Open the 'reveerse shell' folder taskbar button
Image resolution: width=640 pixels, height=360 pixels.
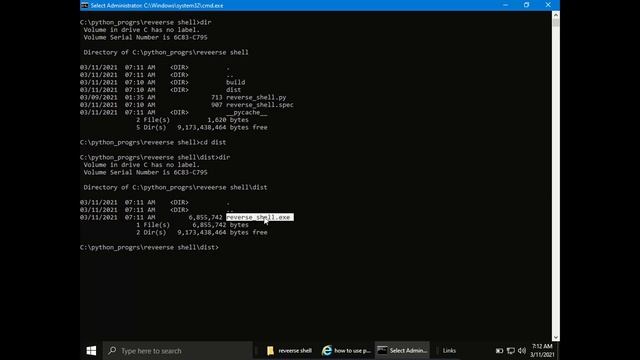[x=289, y=351]
